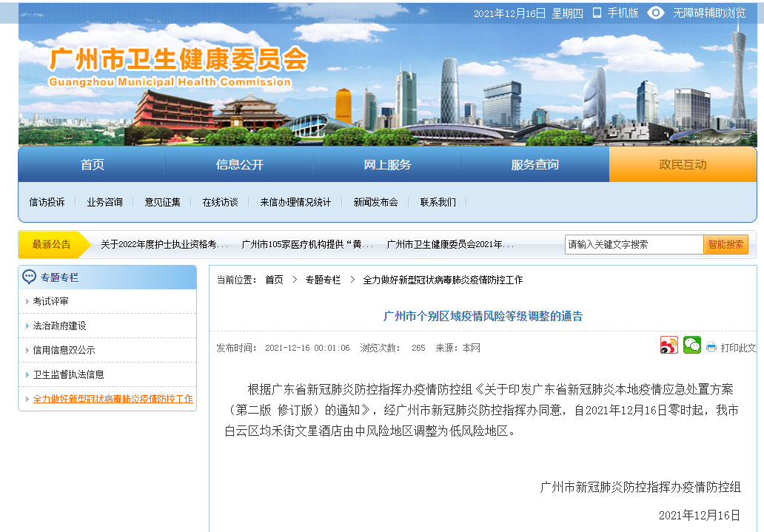Open 新闻发布会 submenu item
The width and height of the screenshot is (764, 532).
[375, 202]
